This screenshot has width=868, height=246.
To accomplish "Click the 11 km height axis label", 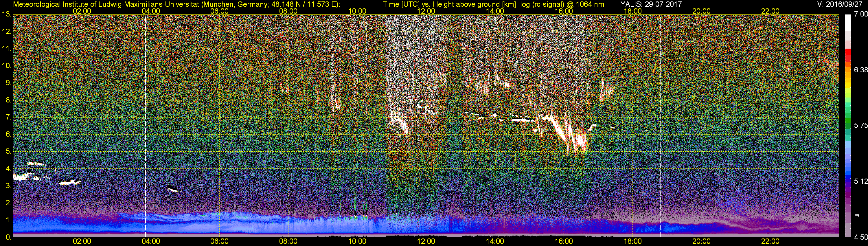I will 6,49.
